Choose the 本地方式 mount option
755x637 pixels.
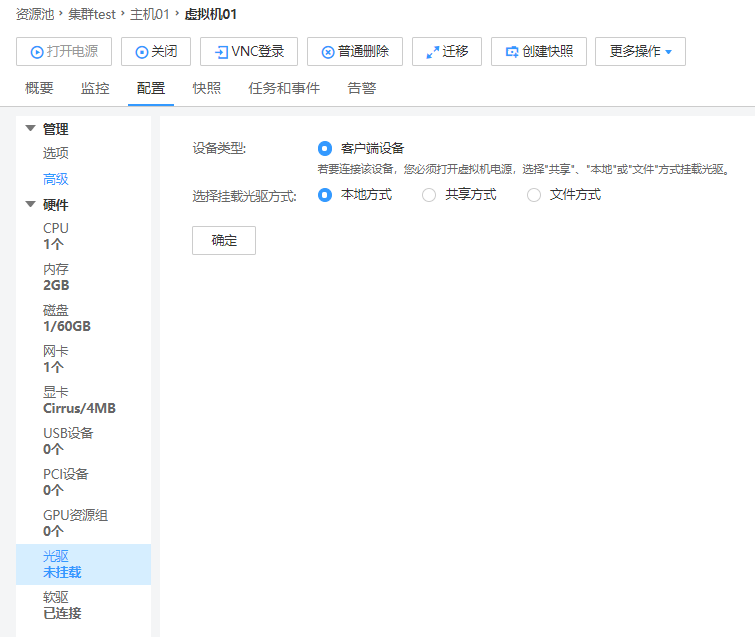pos(325,195)
